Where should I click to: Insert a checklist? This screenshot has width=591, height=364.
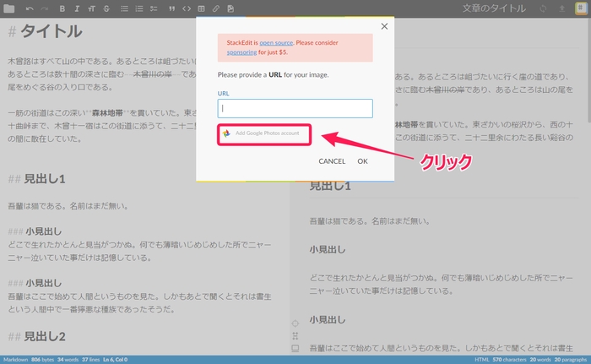(154, 8)
